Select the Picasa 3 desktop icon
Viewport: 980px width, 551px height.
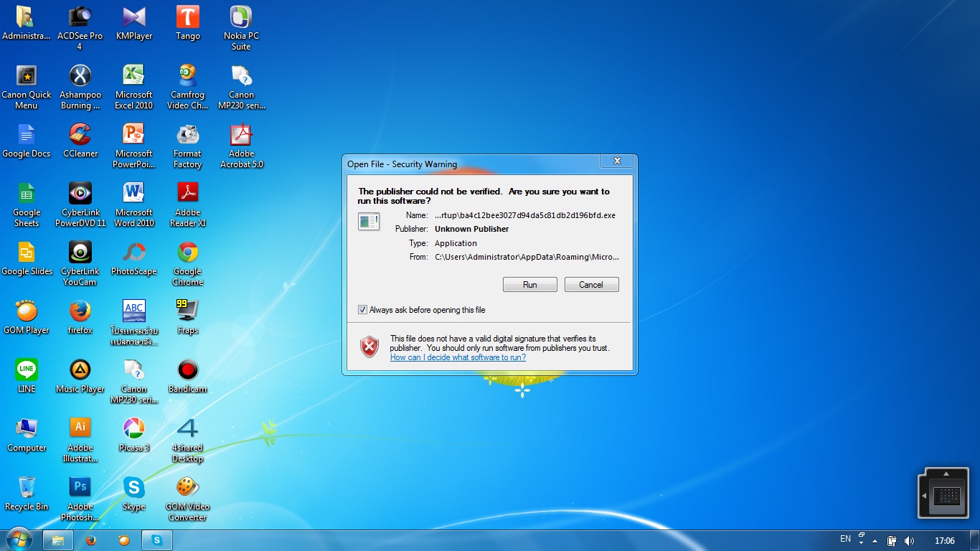(134, 435)
